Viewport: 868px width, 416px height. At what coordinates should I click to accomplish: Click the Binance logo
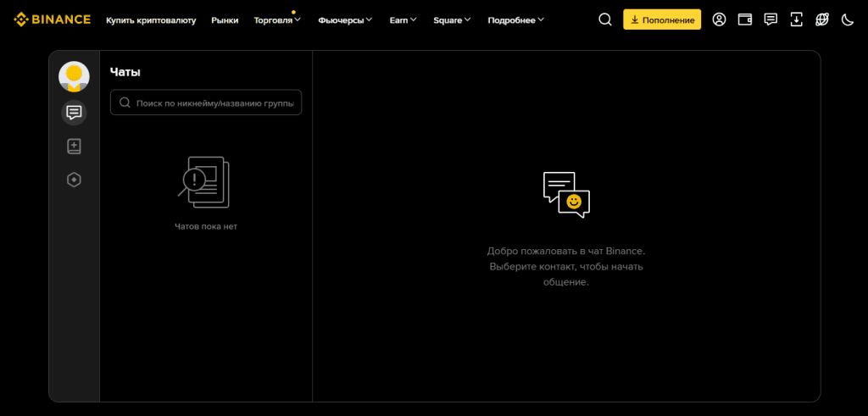pyautogui.click(x=52, y=20)
